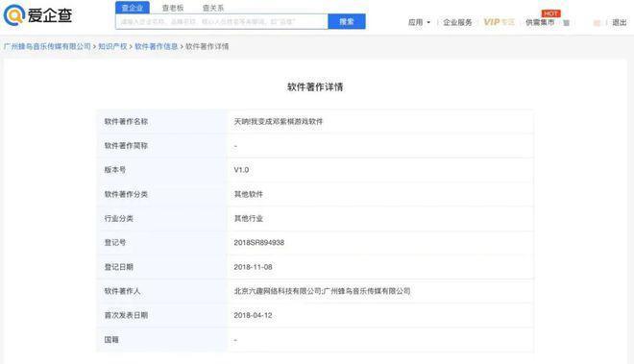The height and width of the screenshot is (364, 634).
Task: Click author 北京六趣网络科技有限公司
Action: click(278, 291)
